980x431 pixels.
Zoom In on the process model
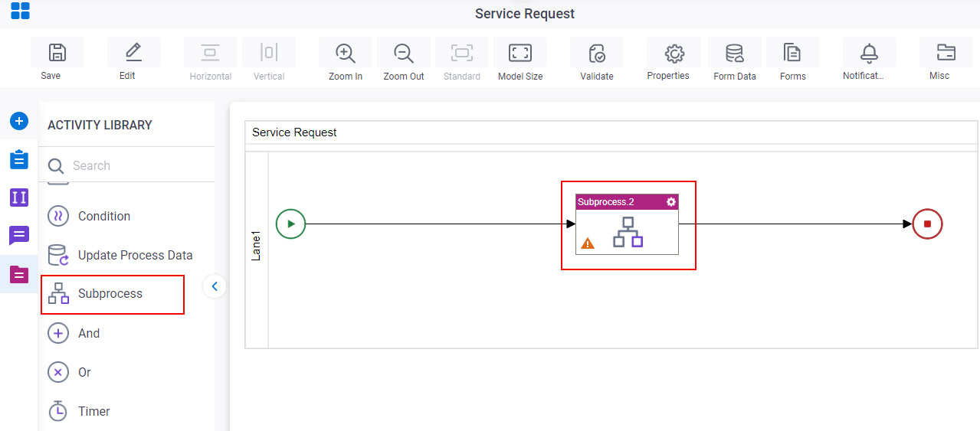tap(346, 53)
